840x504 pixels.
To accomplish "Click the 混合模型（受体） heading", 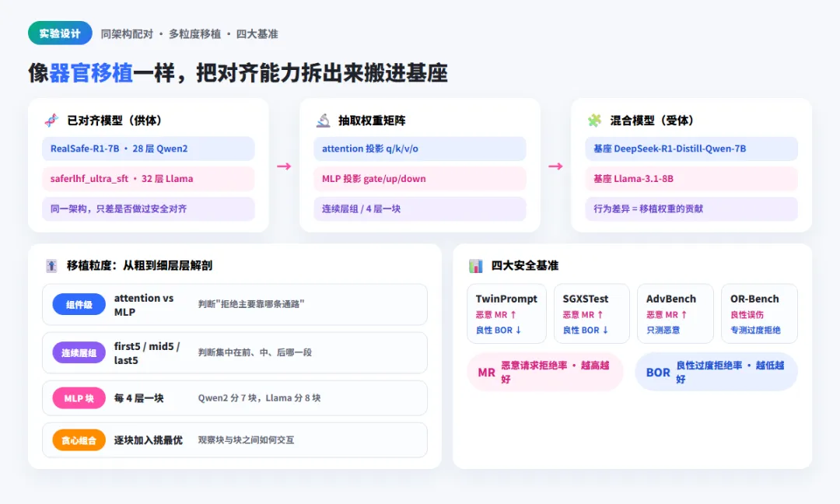I will (x=653, y=121).
